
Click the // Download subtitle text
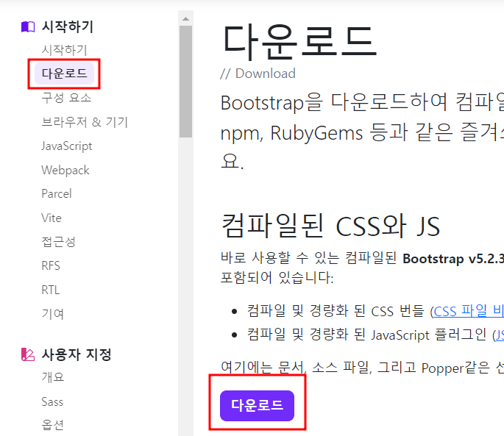[258, 74]
